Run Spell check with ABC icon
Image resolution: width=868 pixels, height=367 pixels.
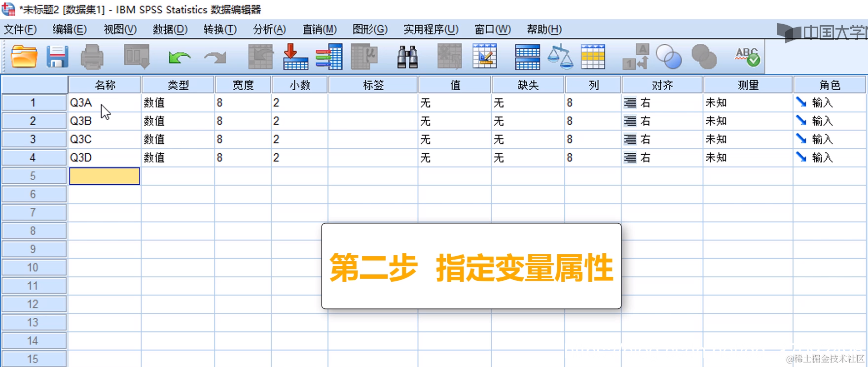[x=747, y=57]
